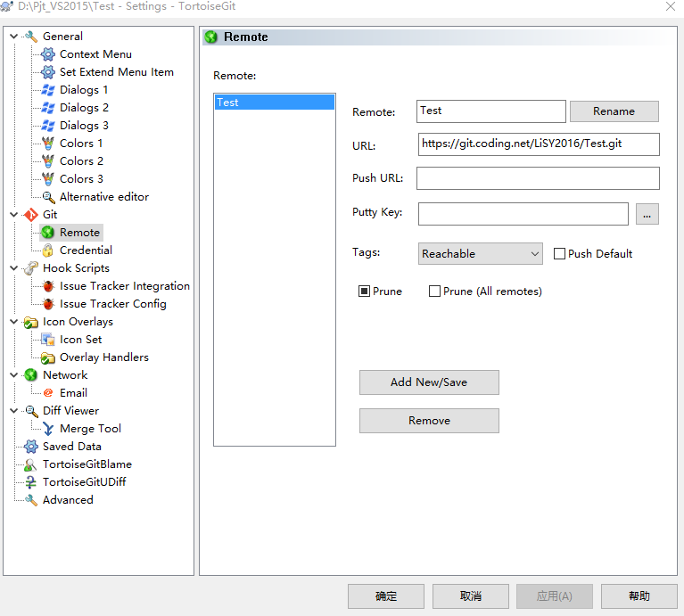The width and height of the screenshot is (684, 616).
Task: Collapse the Diff Viewer tree node
Action: [14, 411]
